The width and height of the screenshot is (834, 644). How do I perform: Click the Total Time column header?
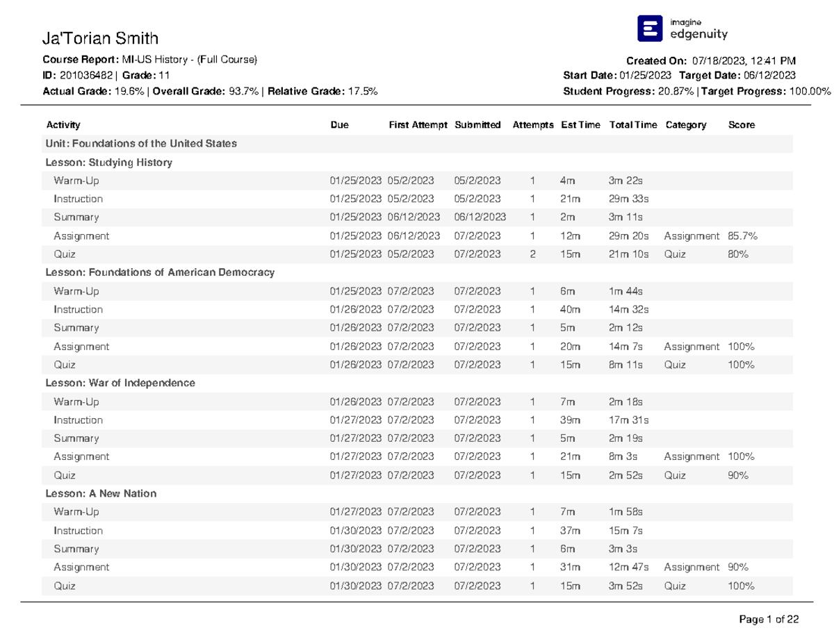pos(632,125)
